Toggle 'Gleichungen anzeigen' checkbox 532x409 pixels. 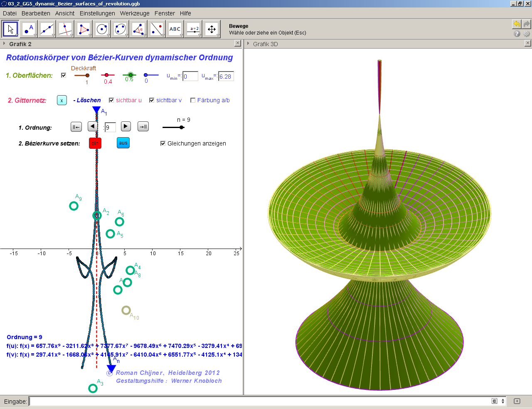pos(163,143)
